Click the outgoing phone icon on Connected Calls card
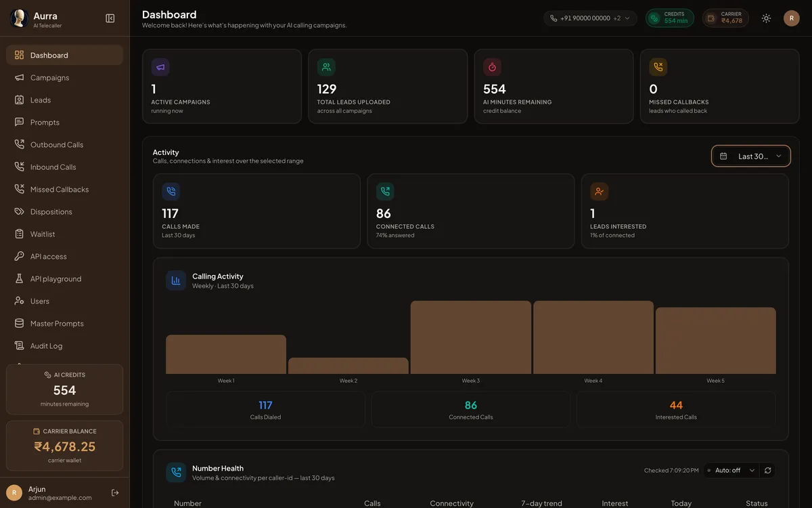 point(385,192)
